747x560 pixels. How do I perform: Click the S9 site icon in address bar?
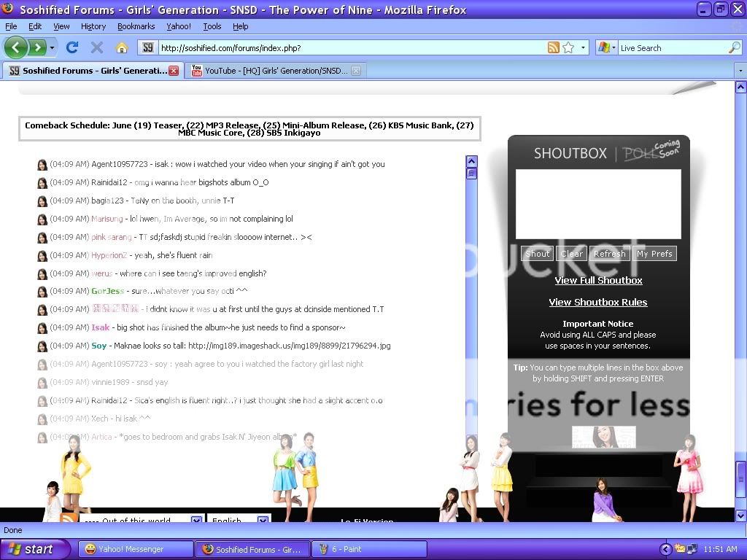[x=147, y=47]
